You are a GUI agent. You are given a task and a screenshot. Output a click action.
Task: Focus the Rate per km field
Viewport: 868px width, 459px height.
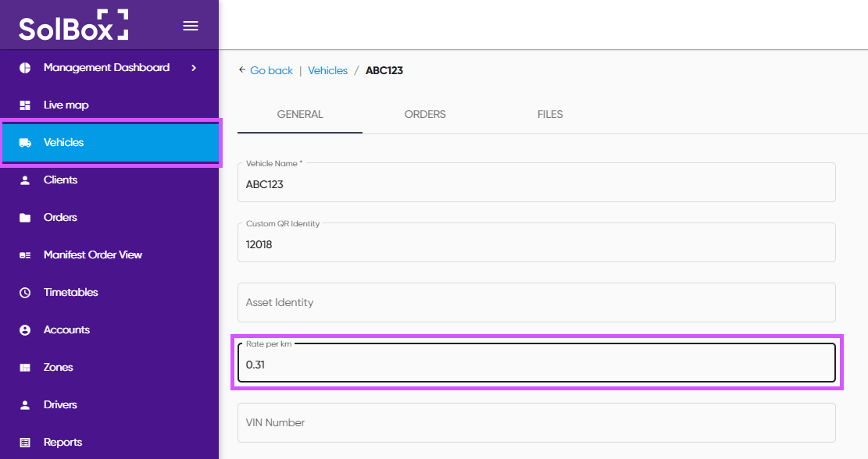tap(536, 365)
